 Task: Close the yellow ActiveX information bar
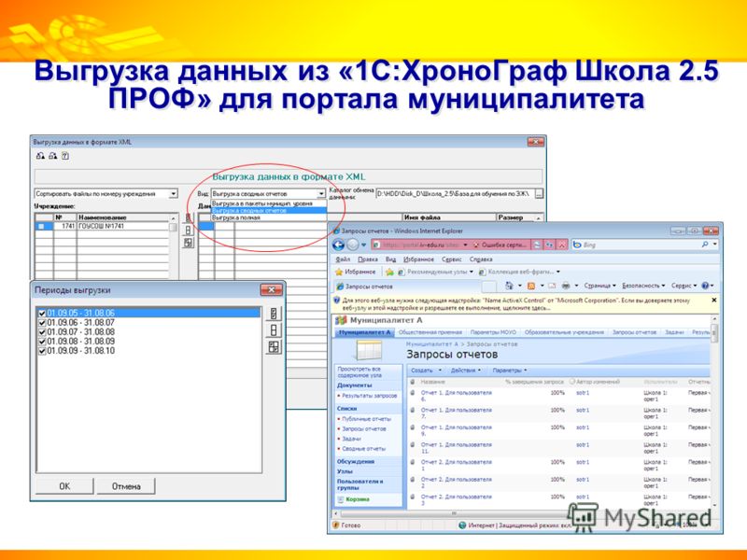pos(713,301)
